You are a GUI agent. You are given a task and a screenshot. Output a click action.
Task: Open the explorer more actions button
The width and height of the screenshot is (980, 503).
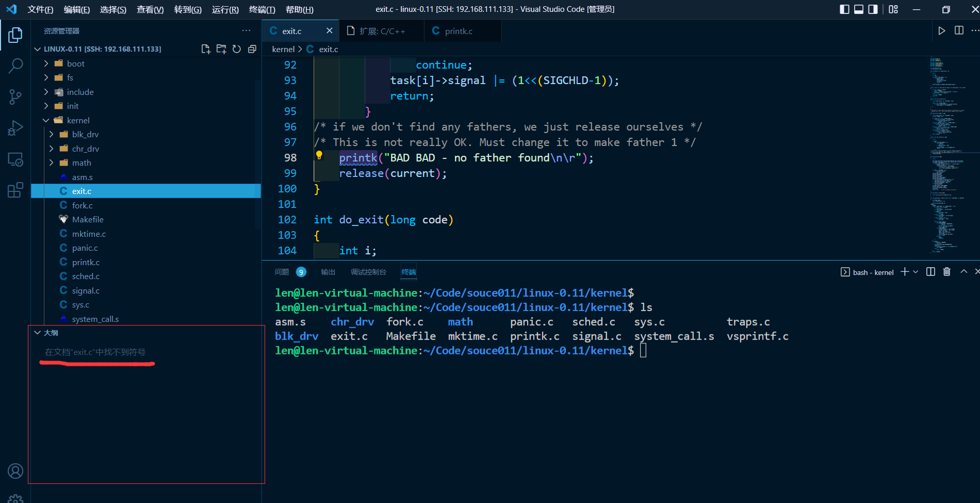click(246, 30)
